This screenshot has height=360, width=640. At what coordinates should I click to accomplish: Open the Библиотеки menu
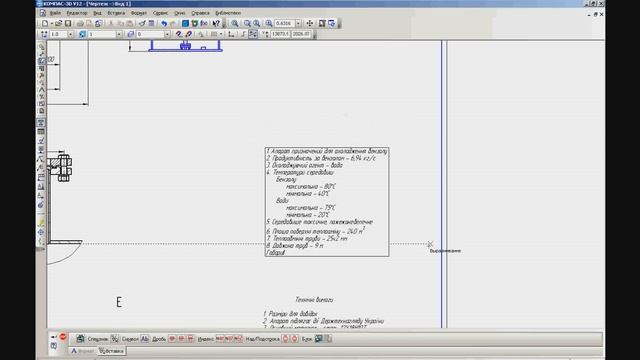point(228,13)
